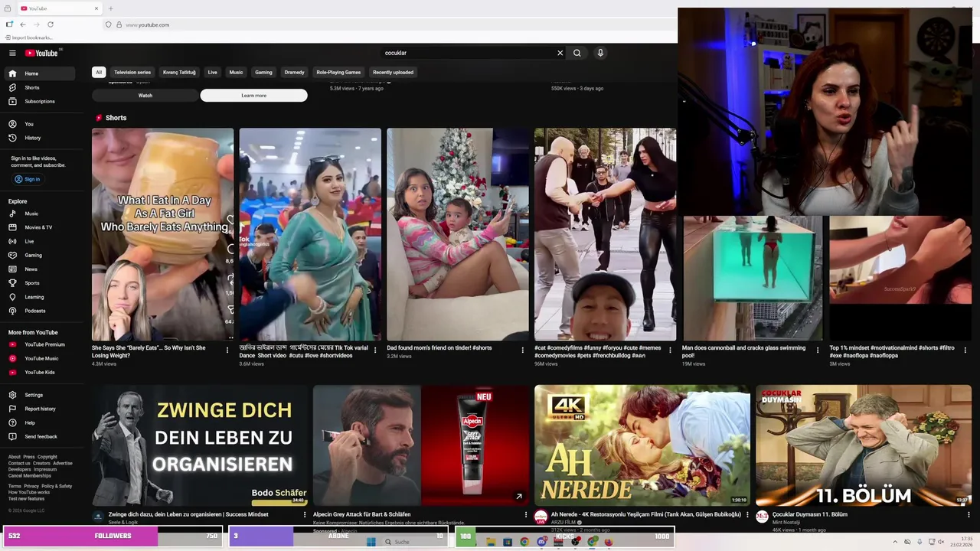This screenshot has height=551, width=980.
Task: Select the All filter chip
Action: click(99, 72)
